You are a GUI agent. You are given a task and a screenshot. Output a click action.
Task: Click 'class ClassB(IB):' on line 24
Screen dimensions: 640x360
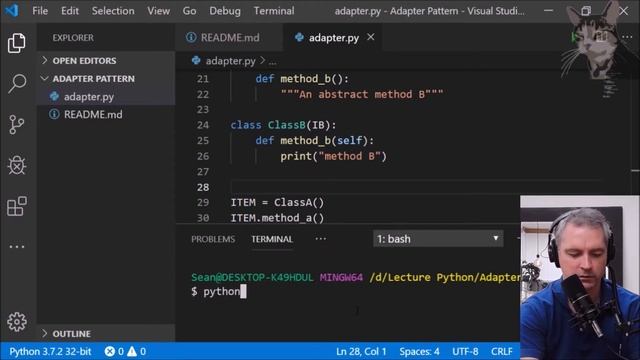click(283, 125)
